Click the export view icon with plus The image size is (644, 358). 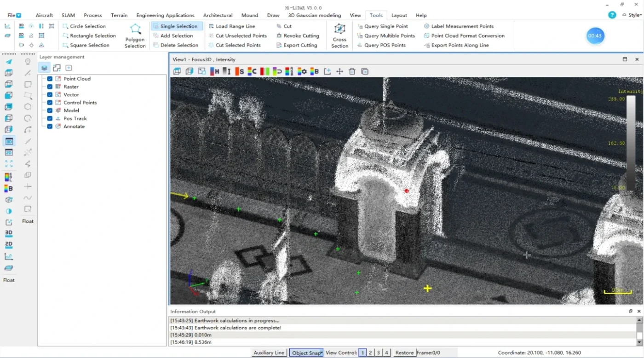click(x=327, y=71)
